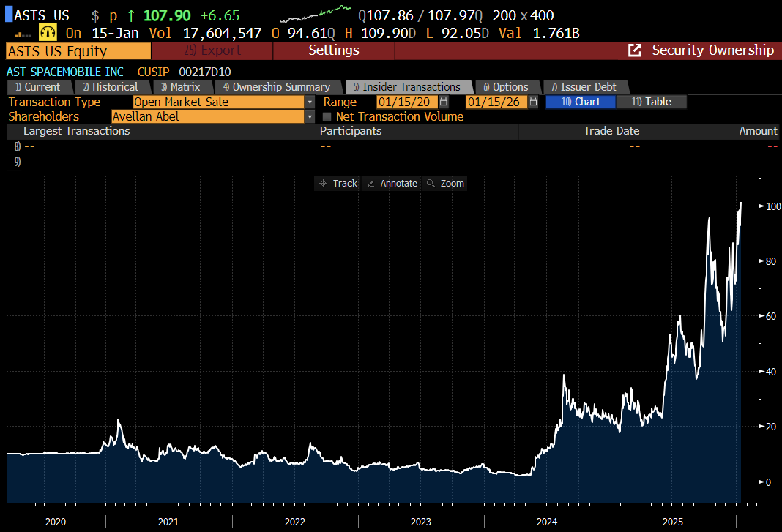Click the Zoom chart button

click(x=445, y=184)
